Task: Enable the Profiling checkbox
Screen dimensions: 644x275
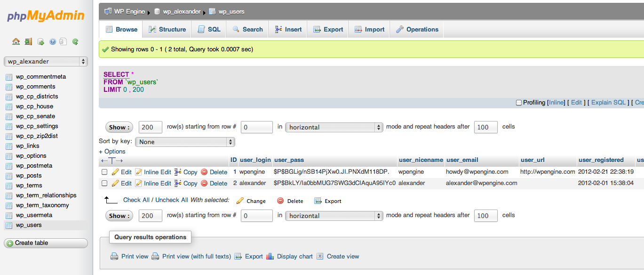Action: pos(519,103)
